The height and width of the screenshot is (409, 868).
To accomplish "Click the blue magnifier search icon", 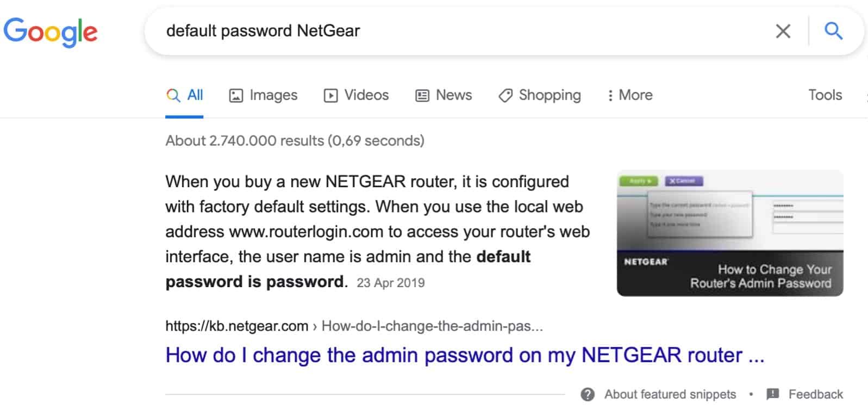I will 833,31.
